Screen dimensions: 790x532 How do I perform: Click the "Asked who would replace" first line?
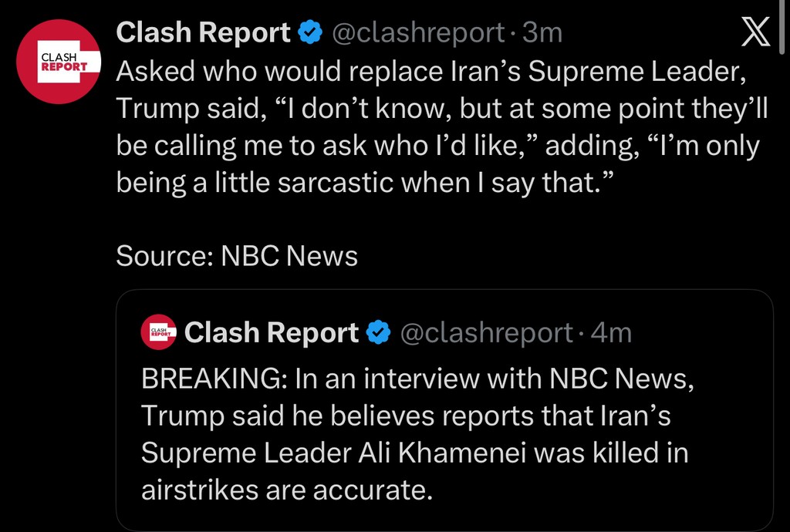click(x=433, y=72)
